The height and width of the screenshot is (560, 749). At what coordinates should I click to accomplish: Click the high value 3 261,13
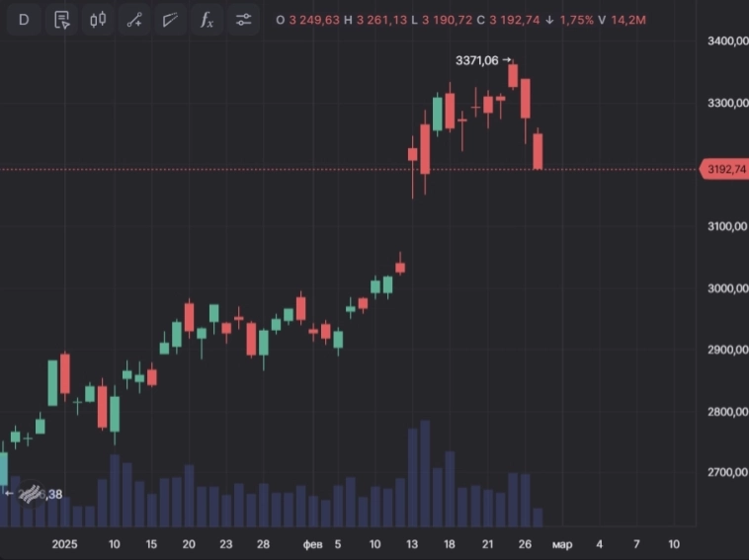point(381,20)
